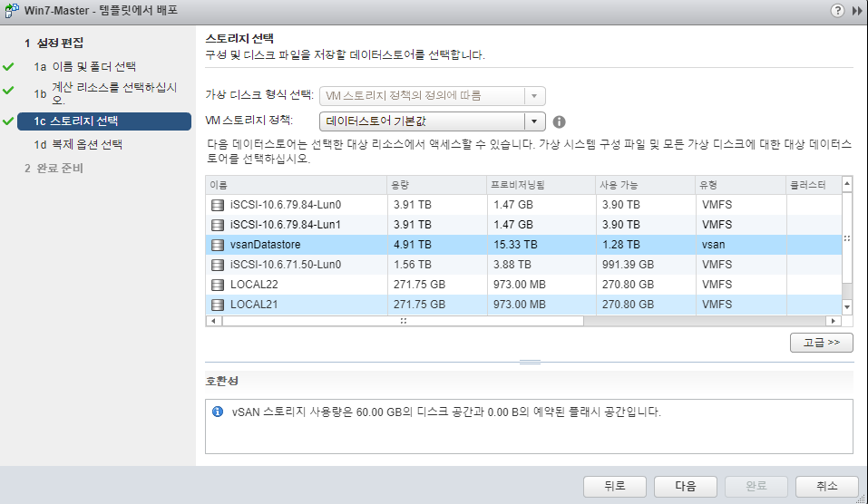Click datastore icon for vsanDatastore

point(218,245)
